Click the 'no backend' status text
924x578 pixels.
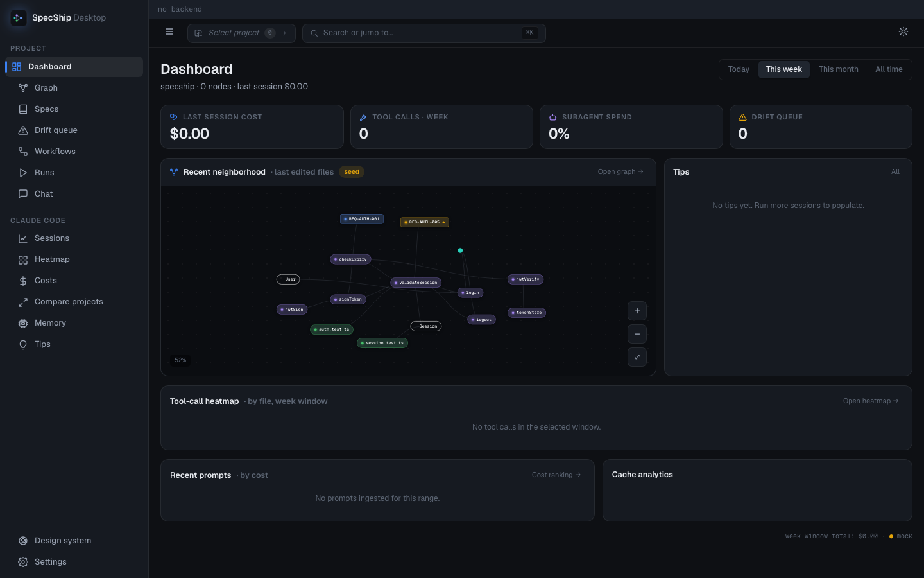180,10
